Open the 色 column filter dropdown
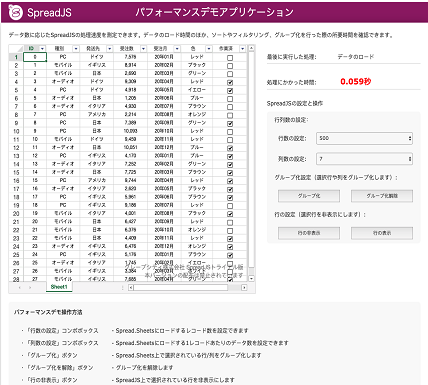This screenshot has height=385, width=428. click(x=209, y=49)
